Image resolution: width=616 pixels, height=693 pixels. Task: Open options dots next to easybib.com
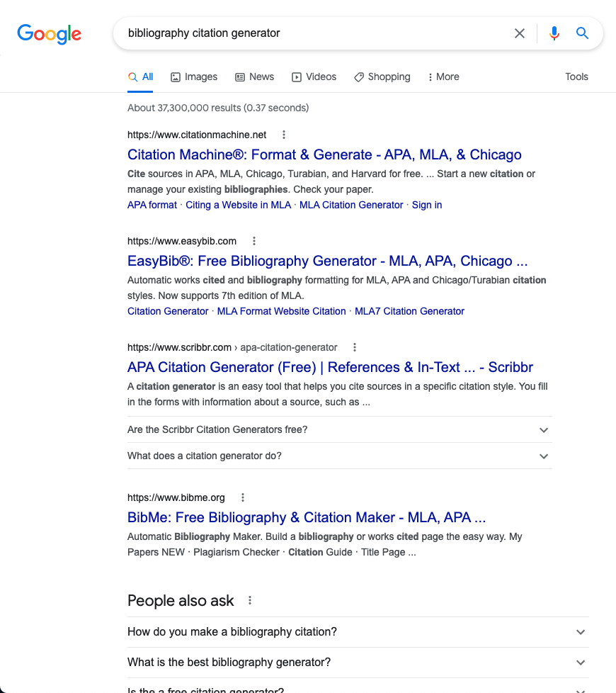(x=254, y=241)
